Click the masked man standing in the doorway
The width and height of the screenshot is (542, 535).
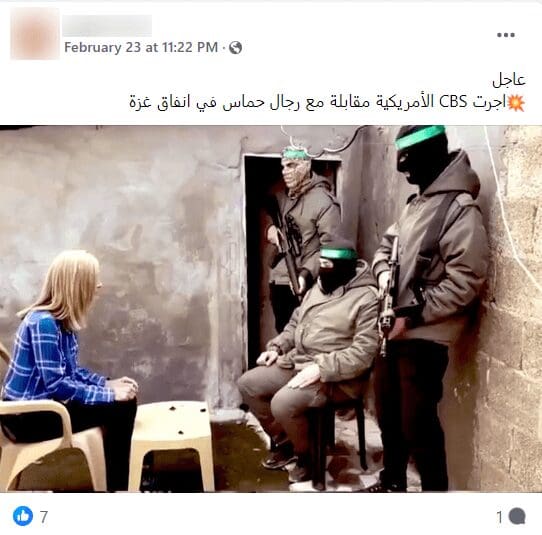pyautogui.click(x=301, y=221)
